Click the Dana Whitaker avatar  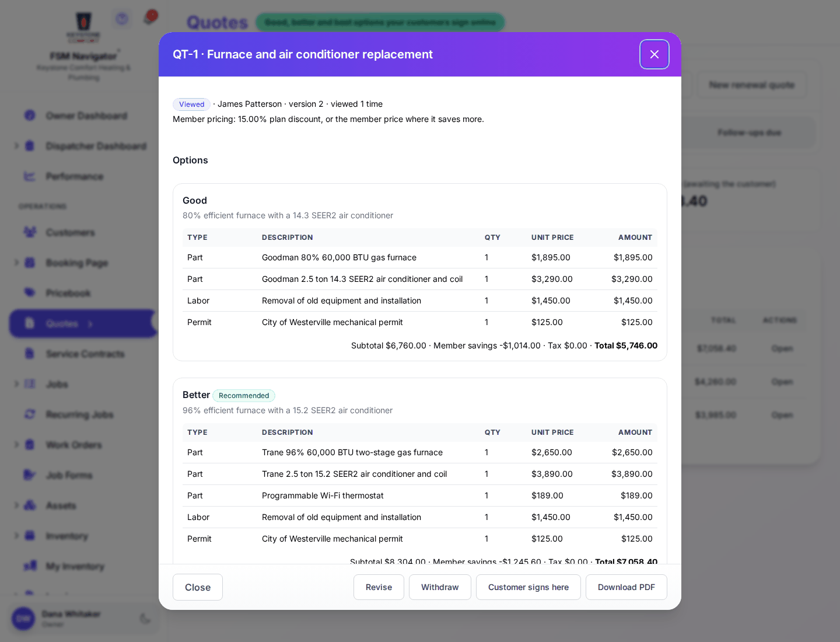tap(24, 619)
